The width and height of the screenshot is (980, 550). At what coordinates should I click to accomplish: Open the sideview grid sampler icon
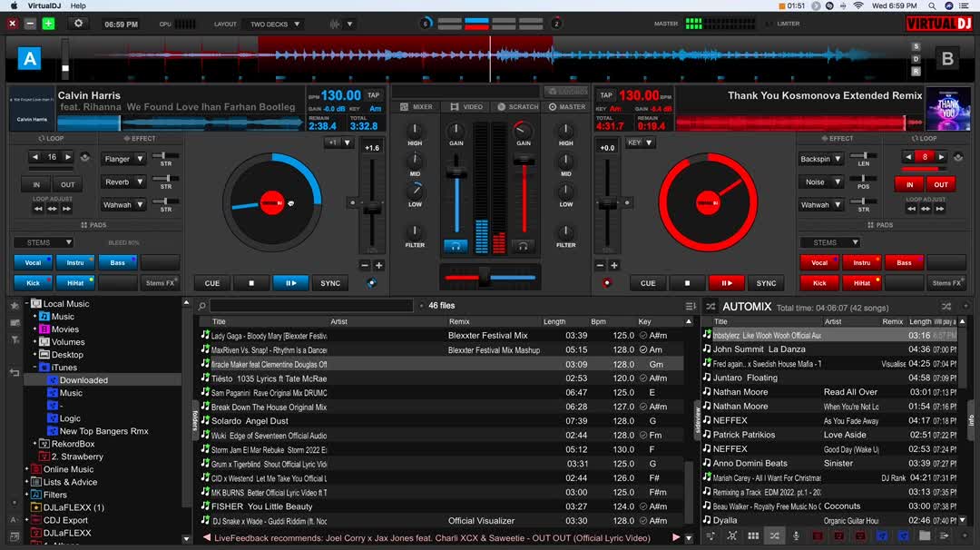(x=753, y=535)
